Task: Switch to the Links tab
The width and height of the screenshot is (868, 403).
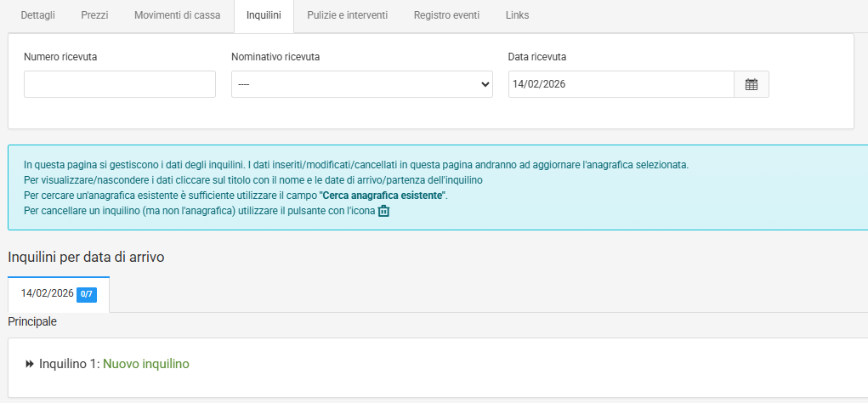Action: (x=517, y=15)
